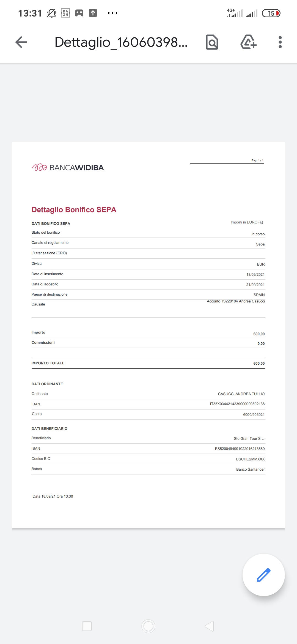Tap the Banca Widiba logo
This screenshot has height=644, width=297.
pos(68,168)
